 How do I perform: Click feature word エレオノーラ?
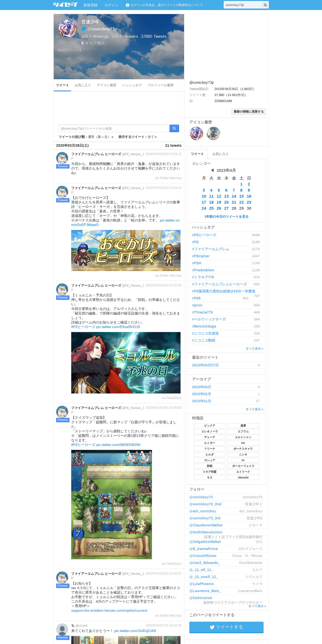click(x=209, y=431)
